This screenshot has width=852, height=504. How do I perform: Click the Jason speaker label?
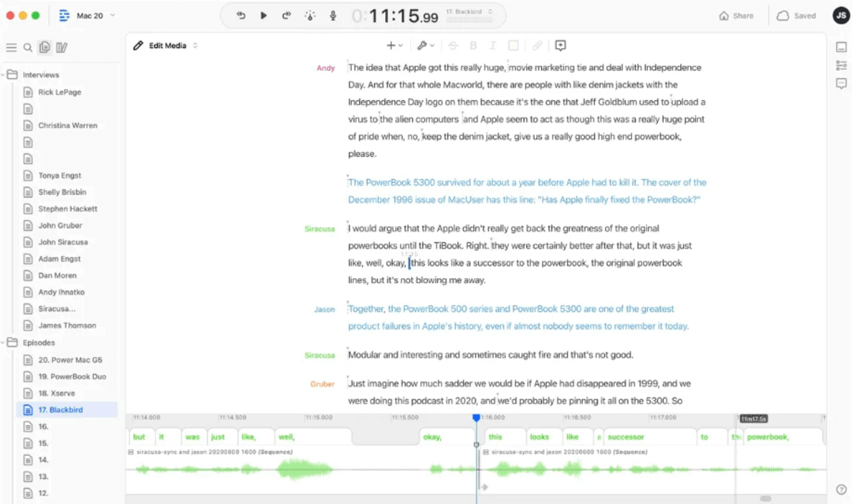(324, 309)
